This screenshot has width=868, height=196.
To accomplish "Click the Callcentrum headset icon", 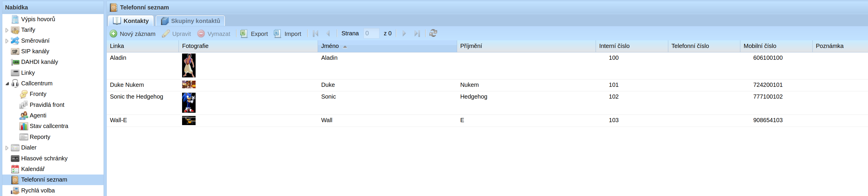I will coord(15,83).
